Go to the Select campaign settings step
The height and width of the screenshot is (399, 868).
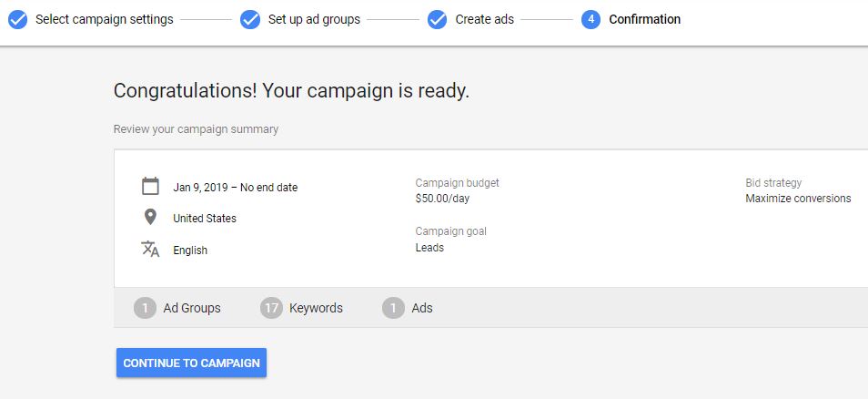pyautogui.click(x=105, y=19)
